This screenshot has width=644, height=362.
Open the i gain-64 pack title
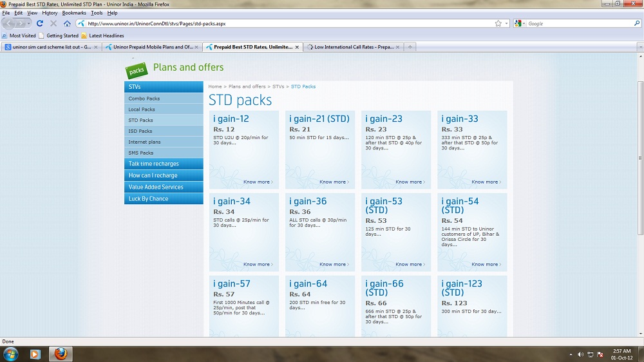[308, 283]
